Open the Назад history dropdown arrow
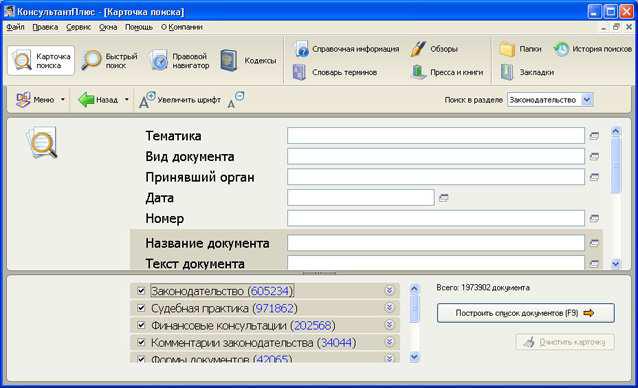This screenshot has width=638, height=388. point(127,100)
